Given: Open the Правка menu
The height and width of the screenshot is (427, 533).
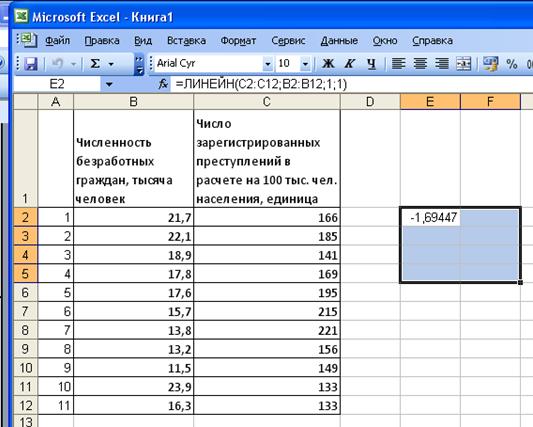Looking at the screenshot, I should click(x=102, y=40).
